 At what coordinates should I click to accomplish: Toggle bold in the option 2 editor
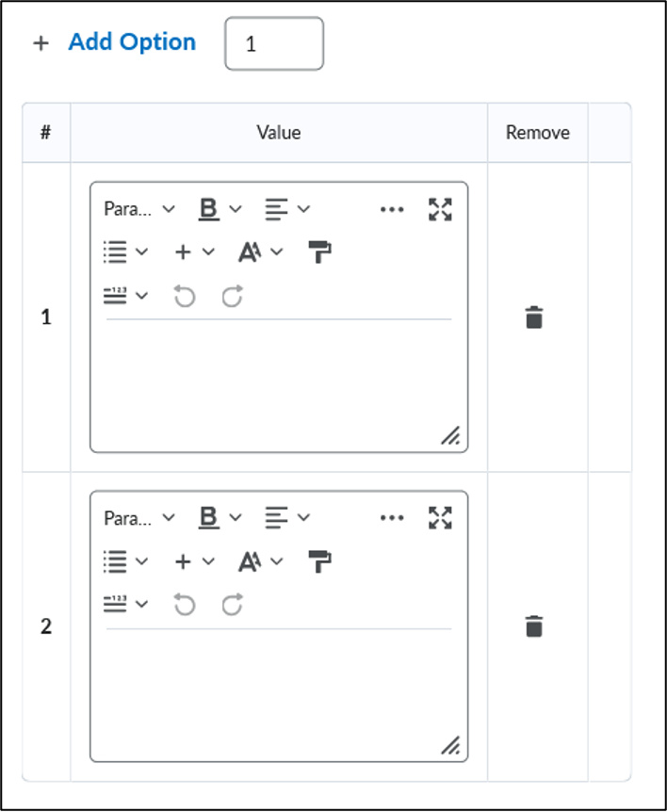(x=209, y=517)
